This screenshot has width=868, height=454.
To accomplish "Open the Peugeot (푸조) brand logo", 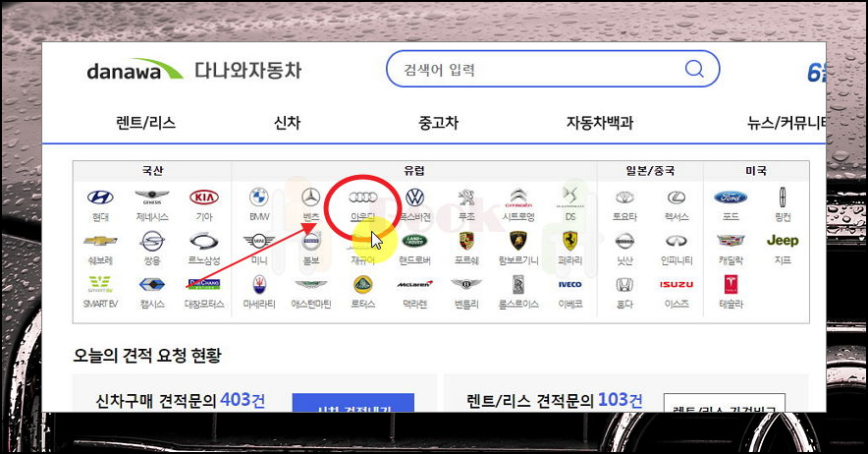I will coord(466,198).
